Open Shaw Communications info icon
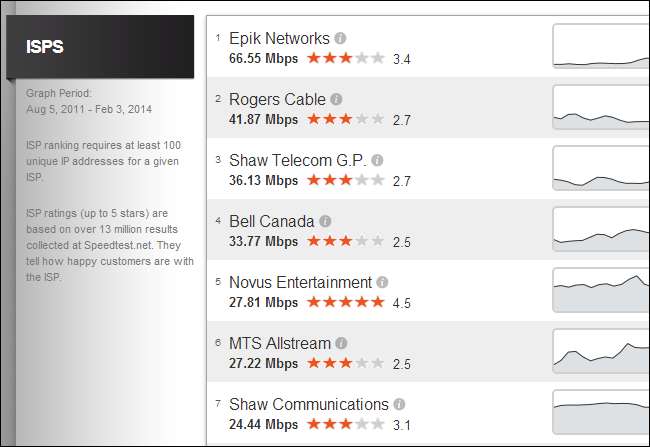 coord(399,404)
